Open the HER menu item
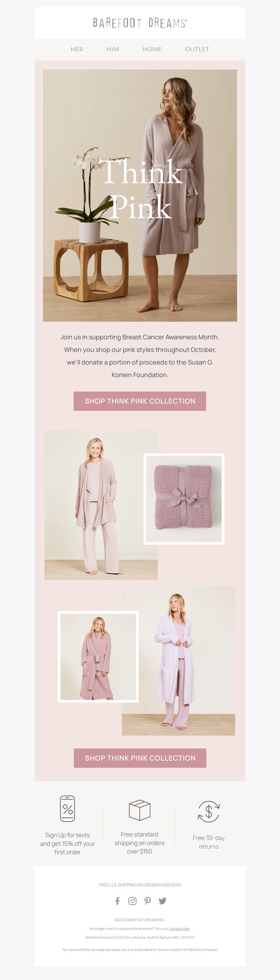280x980 pixels. coord(77,49)
